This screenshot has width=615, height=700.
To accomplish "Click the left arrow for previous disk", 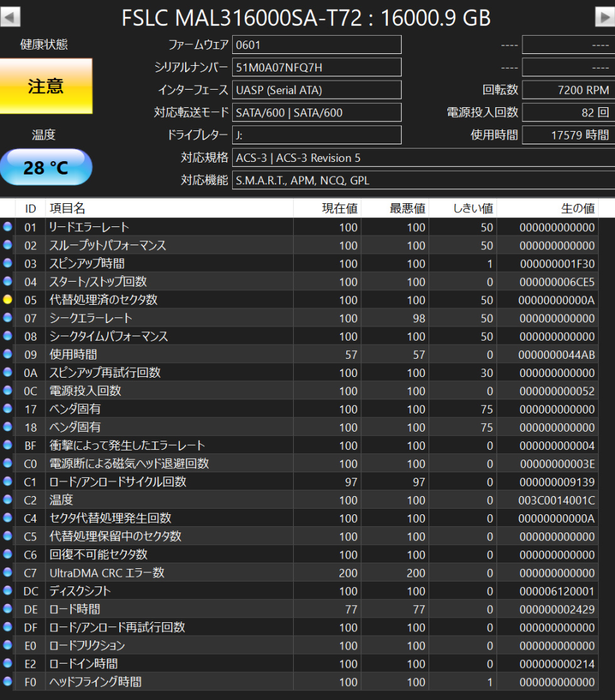I will click(10, 17).
